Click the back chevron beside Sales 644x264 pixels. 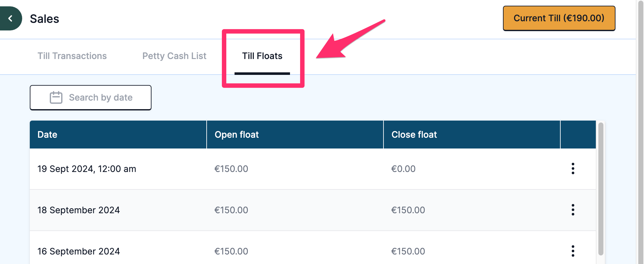10,18
